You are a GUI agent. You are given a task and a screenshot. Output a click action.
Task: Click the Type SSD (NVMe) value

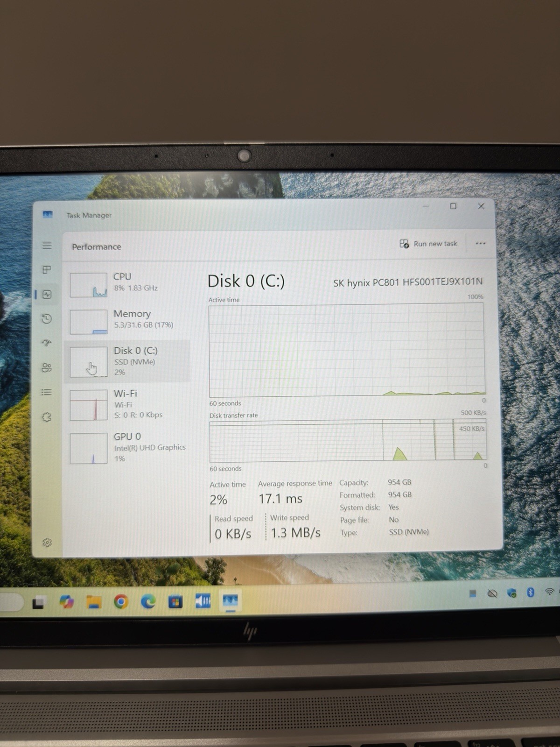pos(409,532)
